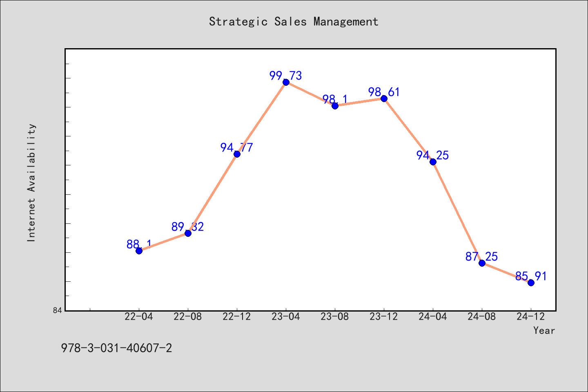Click the 89.32 data point marker
This screenshot has width=588, height=392.
click(188, 233)
